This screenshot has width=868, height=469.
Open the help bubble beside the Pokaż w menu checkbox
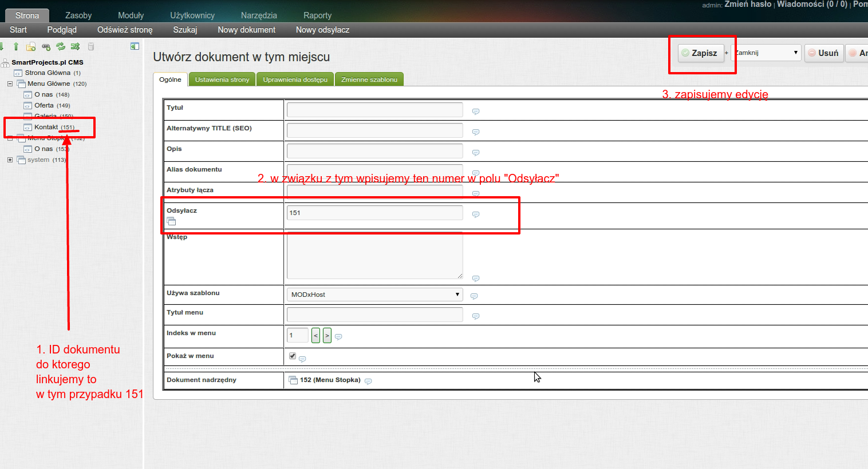[302, 359]
